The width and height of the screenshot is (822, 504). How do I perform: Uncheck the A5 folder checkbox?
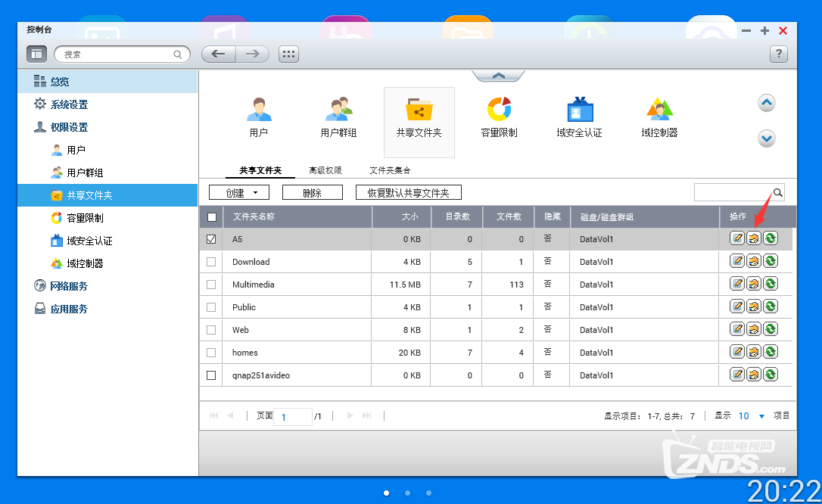[211, 239]
